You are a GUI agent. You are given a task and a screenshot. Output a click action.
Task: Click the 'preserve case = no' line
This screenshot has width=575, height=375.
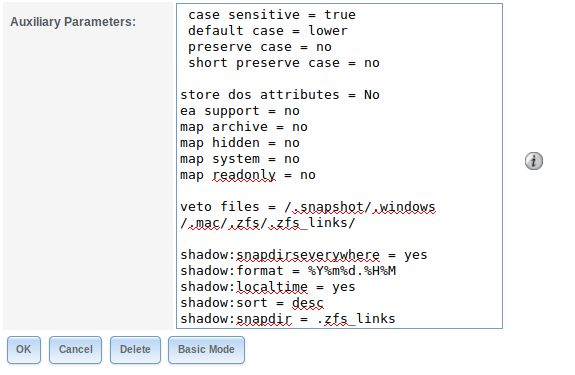pos(260,47)
